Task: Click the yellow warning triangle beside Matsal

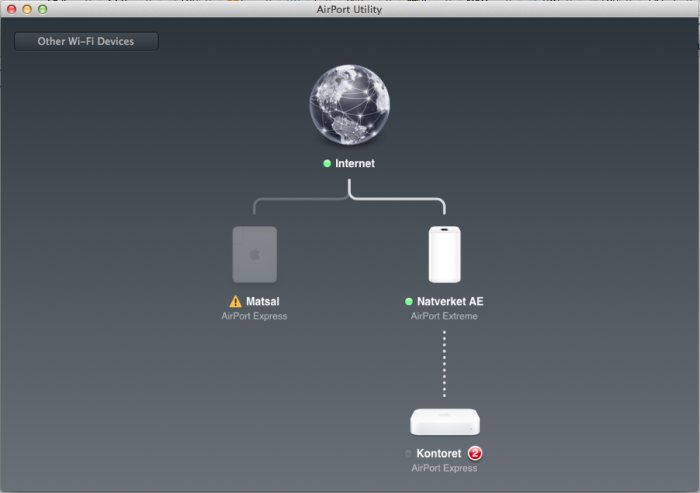Action: click(x=235, y=302)
